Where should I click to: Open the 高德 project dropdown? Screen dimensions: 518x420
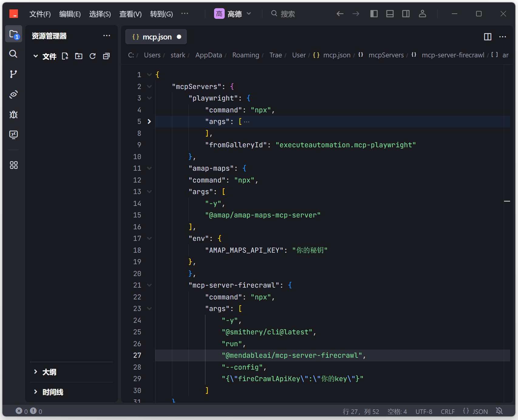point(233,14)
